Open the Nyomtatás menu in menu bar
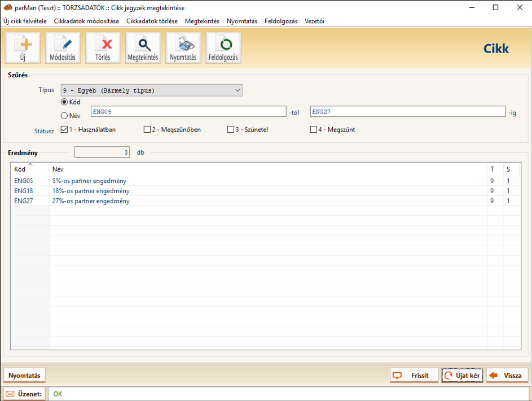The height and width of the screenshot is (401, 532). [x=242, y=21]
